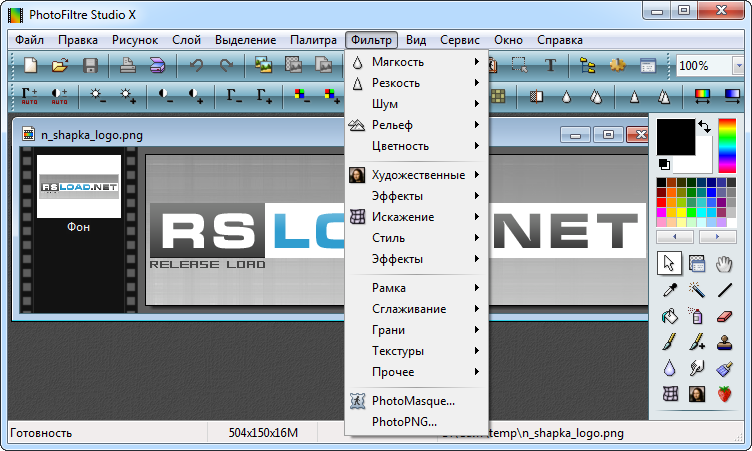Viewport: 752px width, 451px height.
Task: Select the Paintbrush tool
Action: (670, 342)
